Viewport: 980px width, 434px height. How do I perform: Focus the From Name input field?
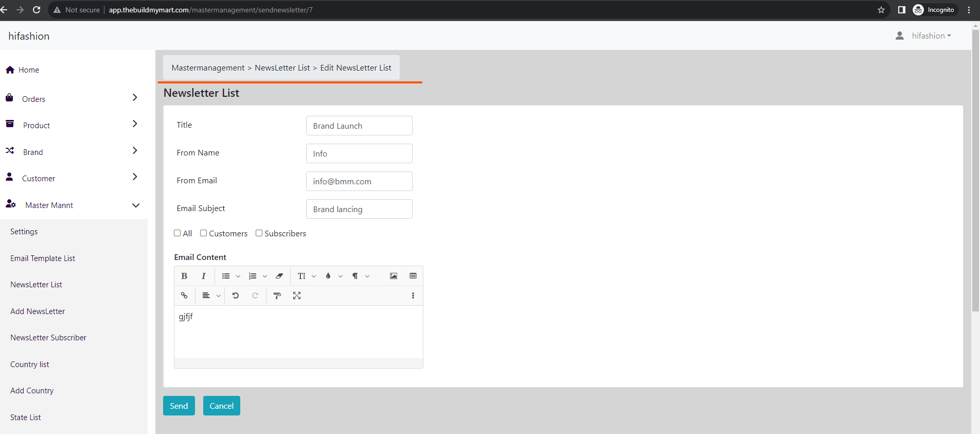coord(359,153)
